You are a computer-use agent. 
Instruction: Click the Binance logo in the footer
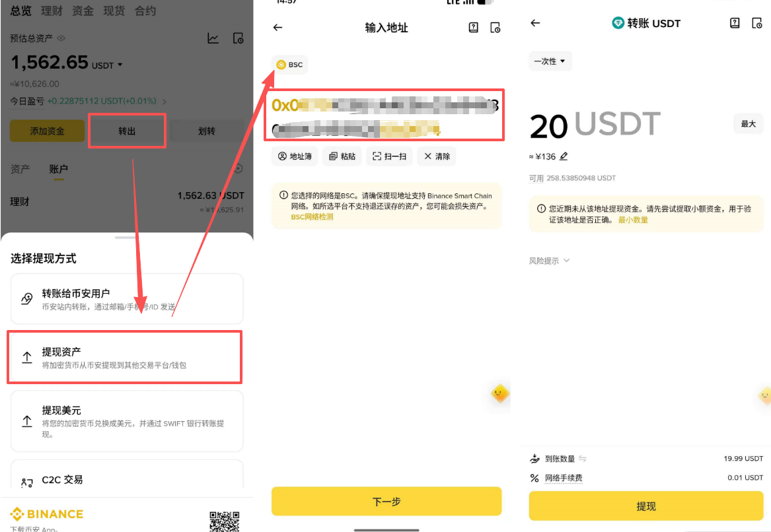coord(47,514)
